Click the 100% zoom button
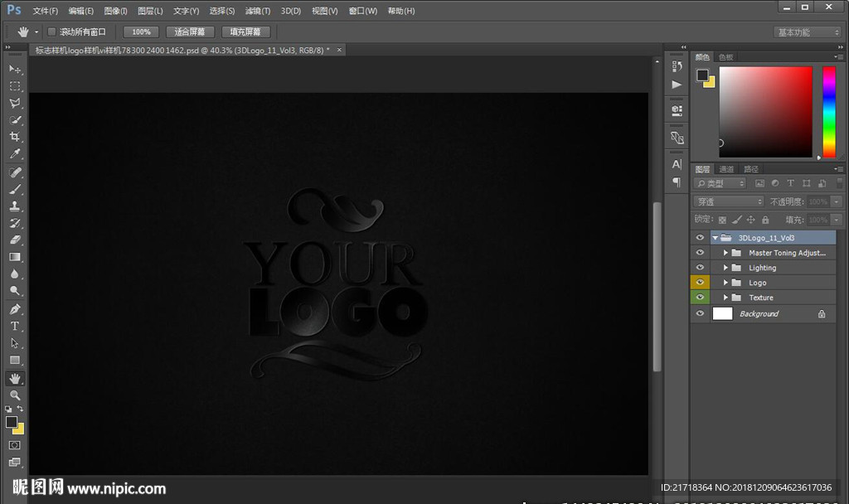Image resolution: width=849 pixels, height=504 pixels. (x=141, y=32)
